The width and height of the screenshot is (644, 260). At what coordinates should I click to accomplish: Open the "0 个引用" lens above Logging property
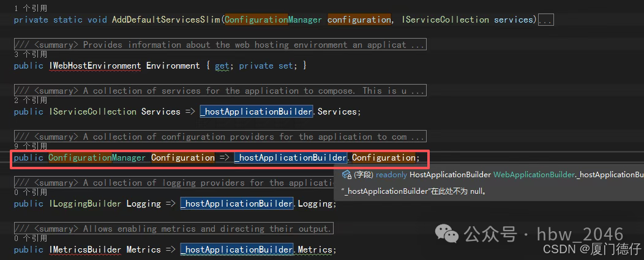[x=31, y=193]
